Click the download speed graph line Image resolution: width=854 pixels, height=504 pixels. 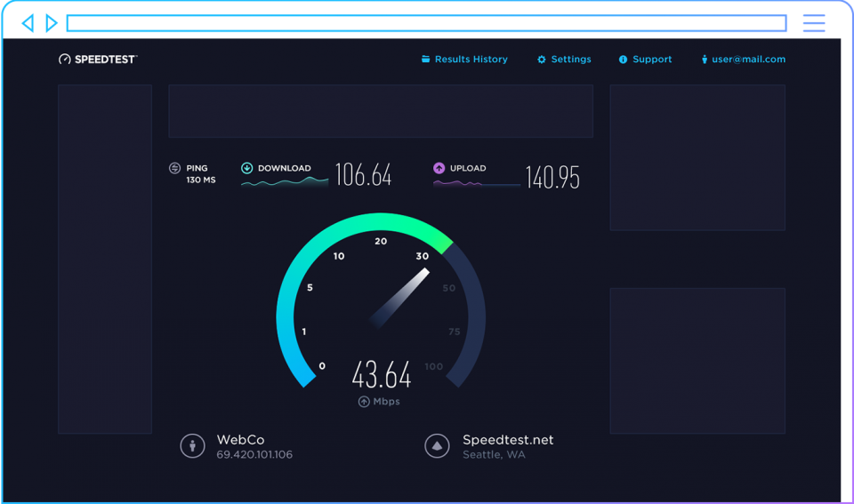(285, 182)
